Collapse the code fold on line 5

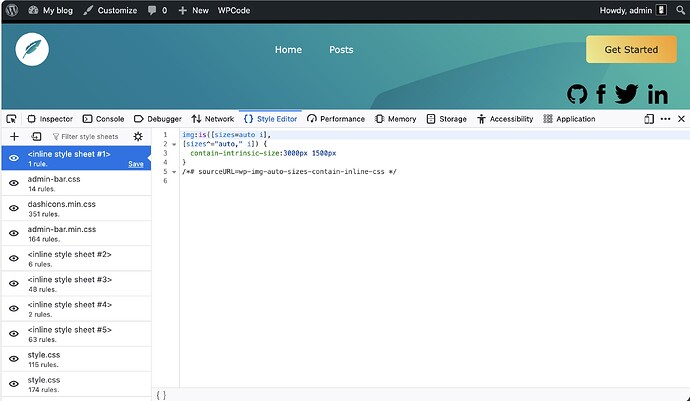[174, 172]
